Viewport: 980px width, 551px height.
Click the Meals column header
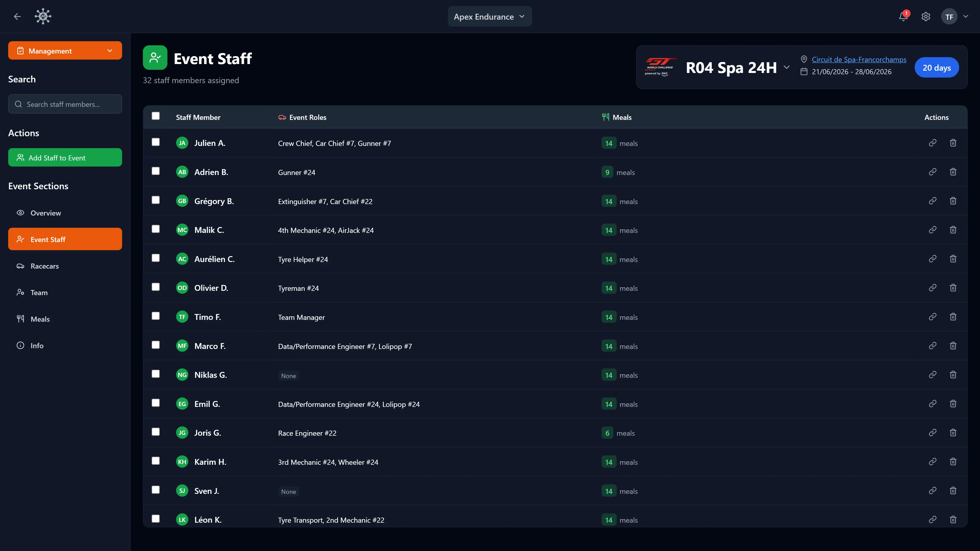[617, 118]
